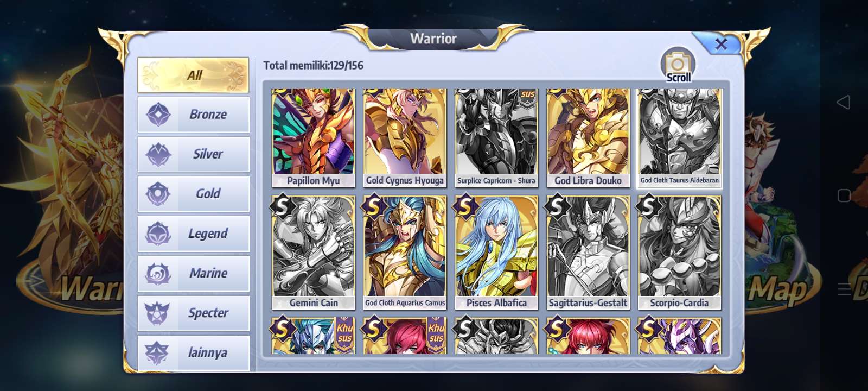Switch to the All warriors tab
The image size is (868, 391).
(193, 75)
